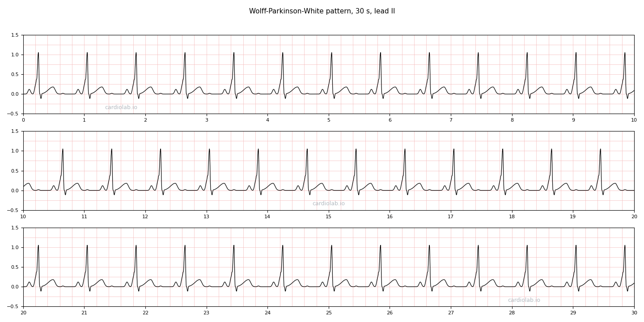Image resolution: width=644 pixels, height=322 pixels.
Task: Click x-axis tick label 2 on top strip
Action: (x=145, y=120)
